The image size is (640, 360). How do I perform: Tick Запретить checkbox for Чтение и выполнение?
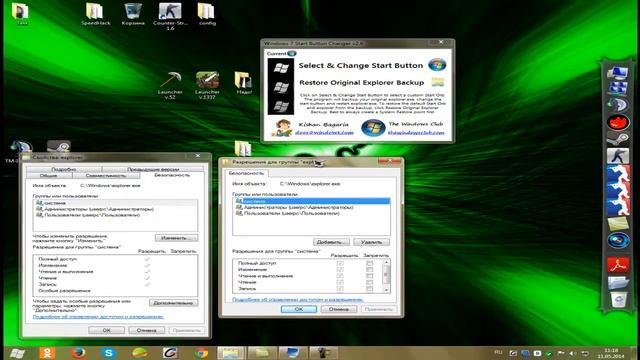(x=369, y=276)
